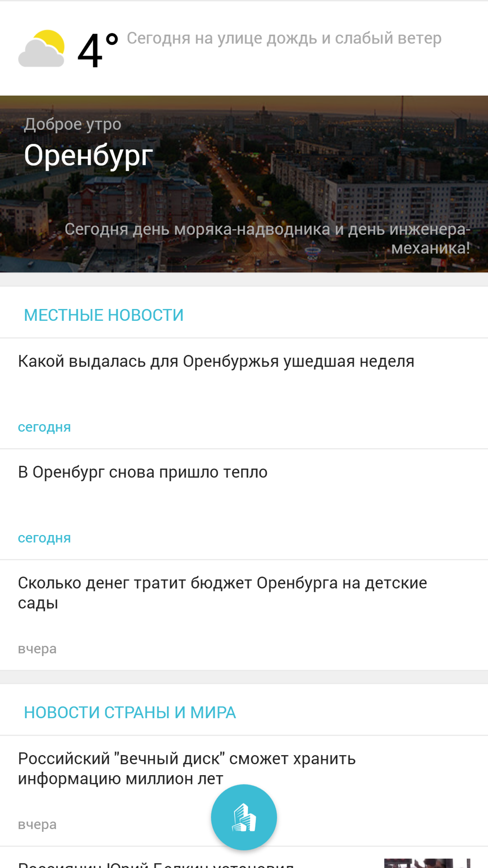Open the rain and light wind forecast text

point(284,38)
